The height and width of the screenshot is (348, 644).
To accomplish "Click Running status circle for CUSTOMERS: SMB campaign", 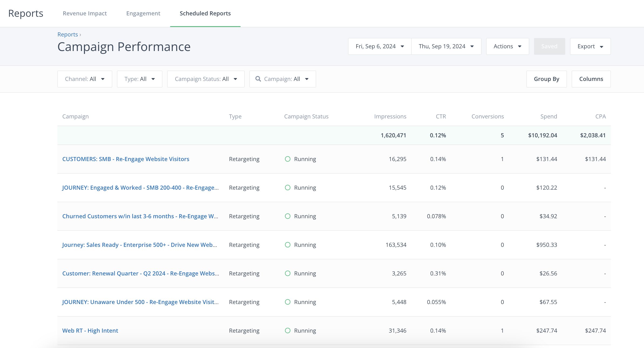I will click(x=288, y=159).
